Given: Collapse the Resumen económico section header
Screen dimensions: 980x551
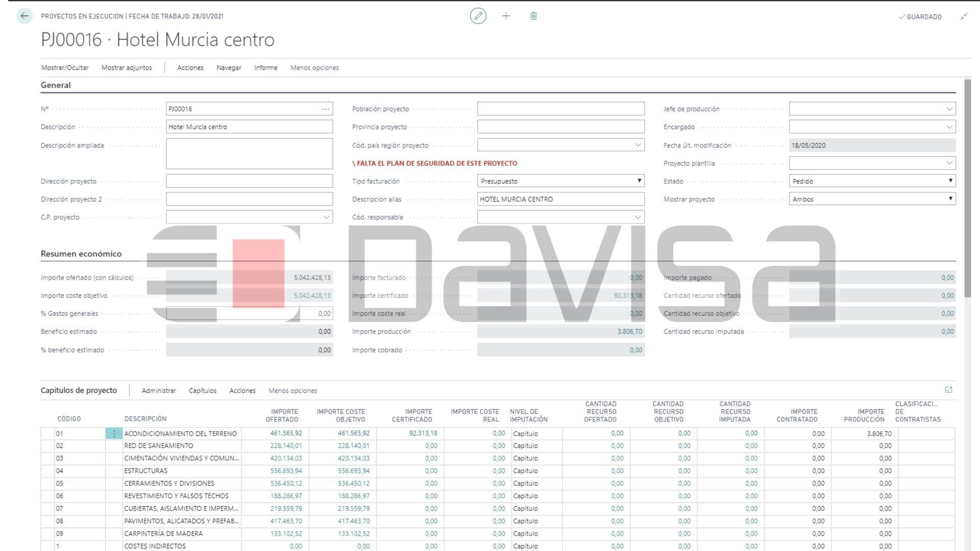Looking at the screenshot, I should (81, 254).
